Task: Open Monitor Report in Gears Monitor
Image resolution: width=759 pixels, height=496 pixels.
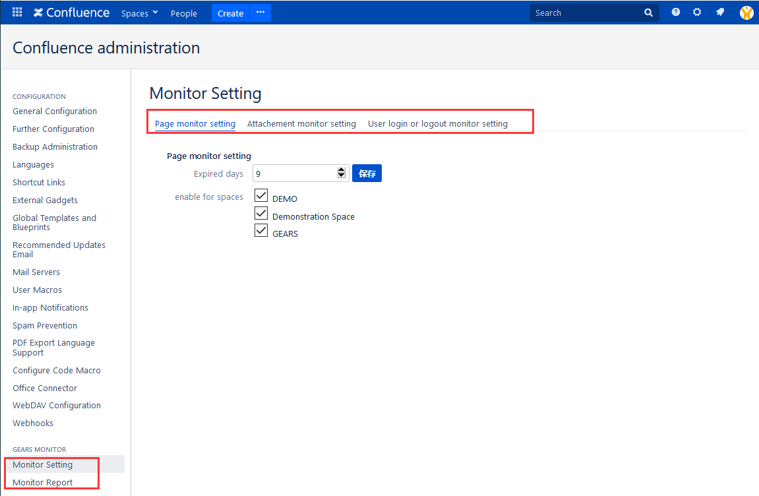Action: coord(43,482)
